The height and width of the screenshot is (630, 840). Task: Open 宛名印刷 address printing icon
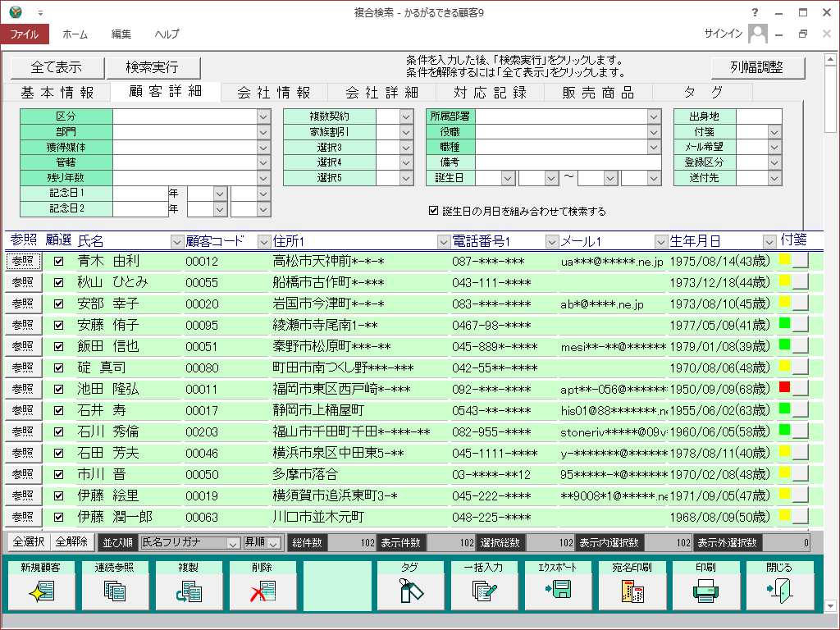631,591
